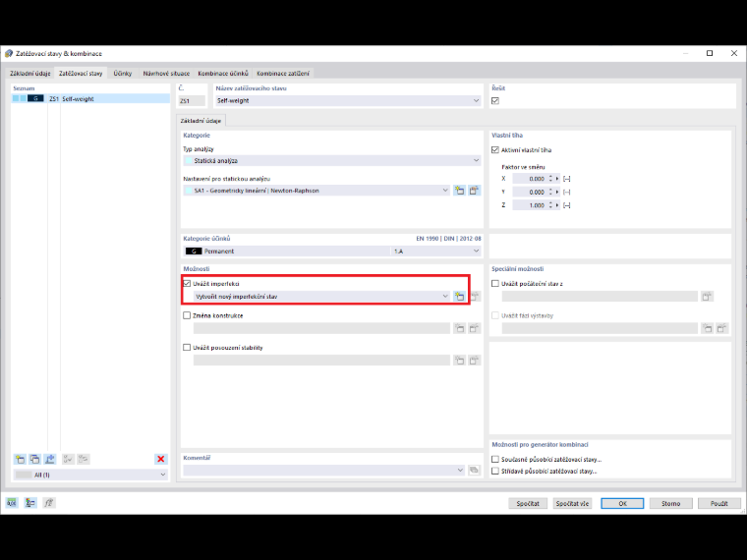Viewport: 747px width, 560px height.
Task: Click the second bottom-left settings icon
Action: [30, 503]
